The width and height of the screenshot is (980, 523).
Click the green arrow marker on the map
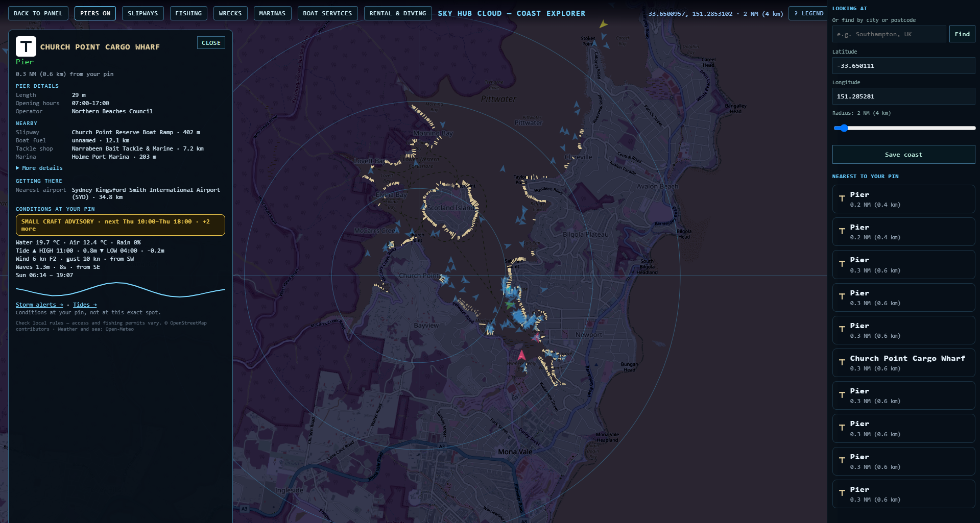[509, 305]
